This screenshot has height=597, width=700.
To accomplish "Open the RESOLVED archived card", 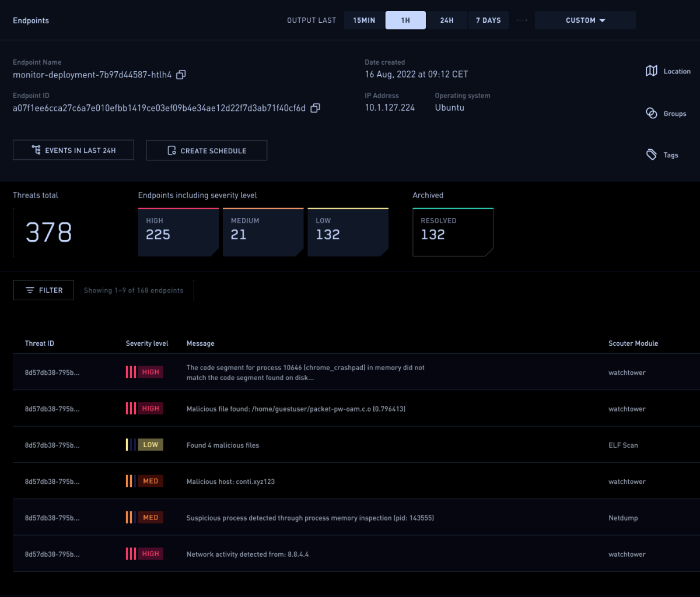I will [x=452, y=232].
